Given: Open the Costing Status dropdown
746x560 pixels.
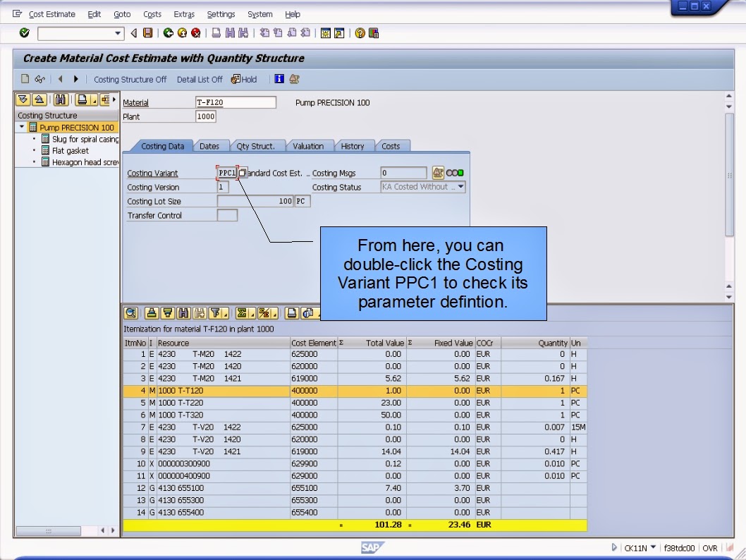Looking at the screenshot, I should (x=461, y=187).
